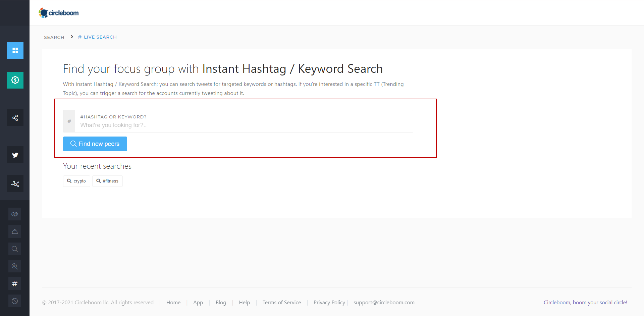Click the SEARCH breadcrumb item
The height and width of the screenshot is (316, 644).
pos(54,37)
